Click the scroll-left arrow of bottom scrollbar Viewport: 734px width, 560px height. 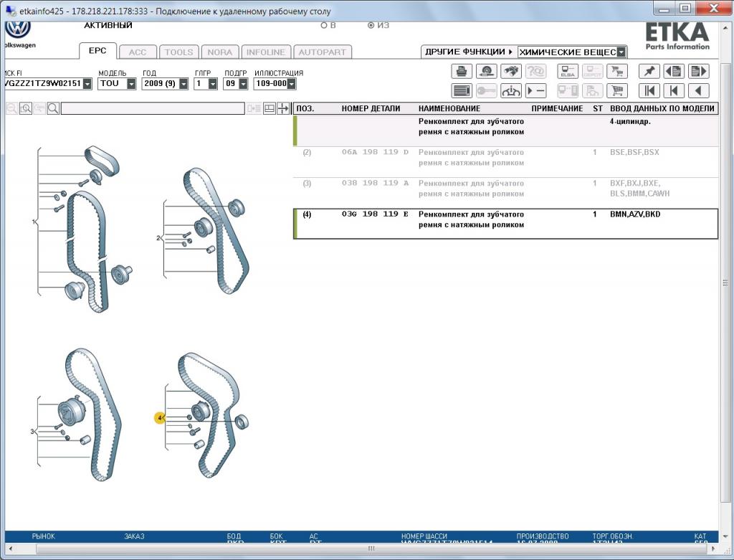click(x=10, y=549)
